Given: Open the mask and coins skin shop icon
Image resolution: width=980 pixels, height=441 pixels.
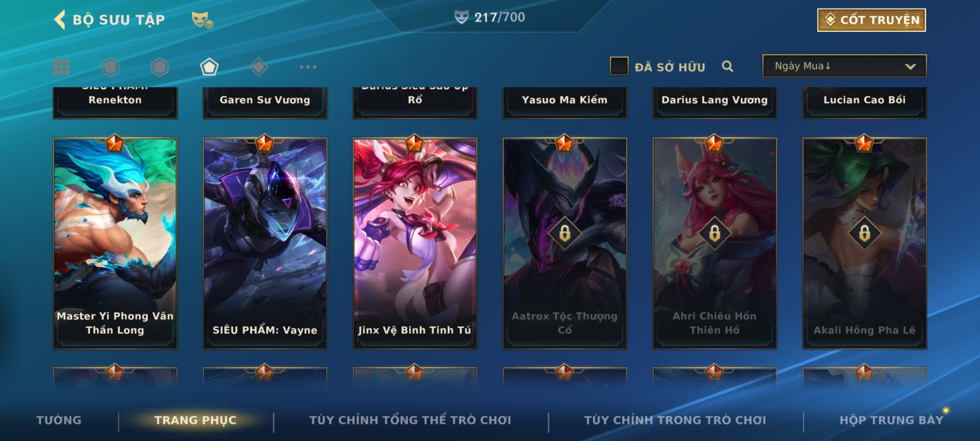Looking at the screenshot, I should click(203, 20).
